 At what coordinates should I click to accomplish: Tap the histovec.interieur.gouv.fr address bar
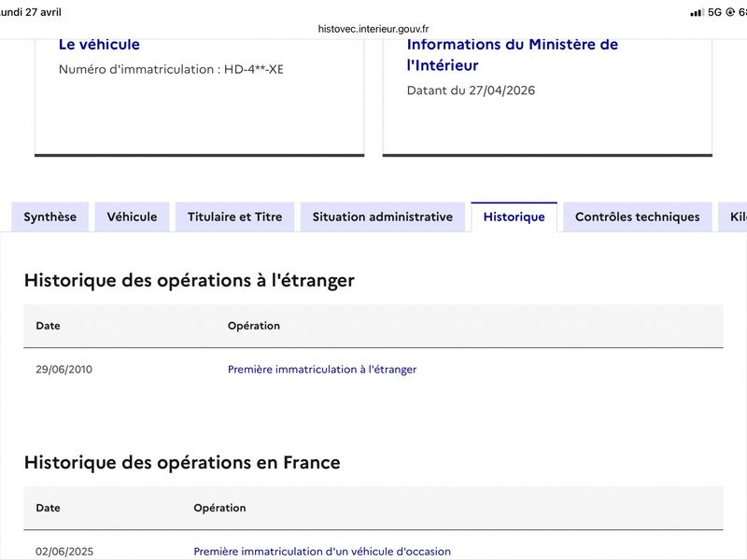(373, 29)
